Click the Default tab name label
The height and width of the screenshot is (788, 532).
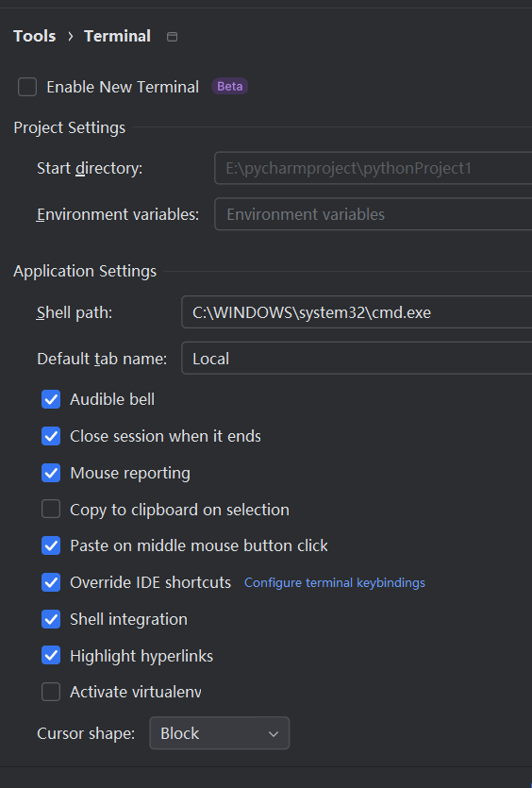point(102,359)
